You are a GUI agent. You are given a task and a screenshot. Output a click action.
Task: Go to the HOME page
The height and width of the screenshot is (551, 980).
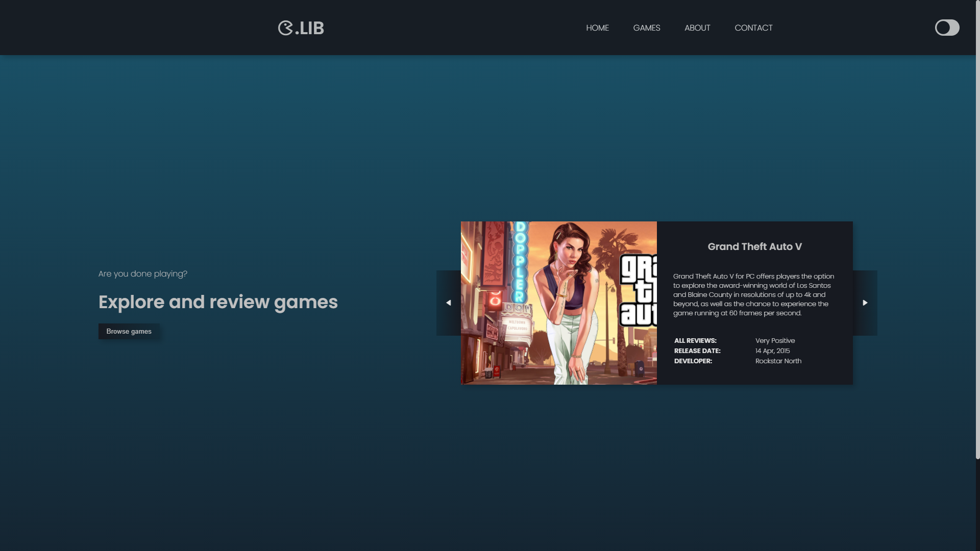click(x=597, y=28)
